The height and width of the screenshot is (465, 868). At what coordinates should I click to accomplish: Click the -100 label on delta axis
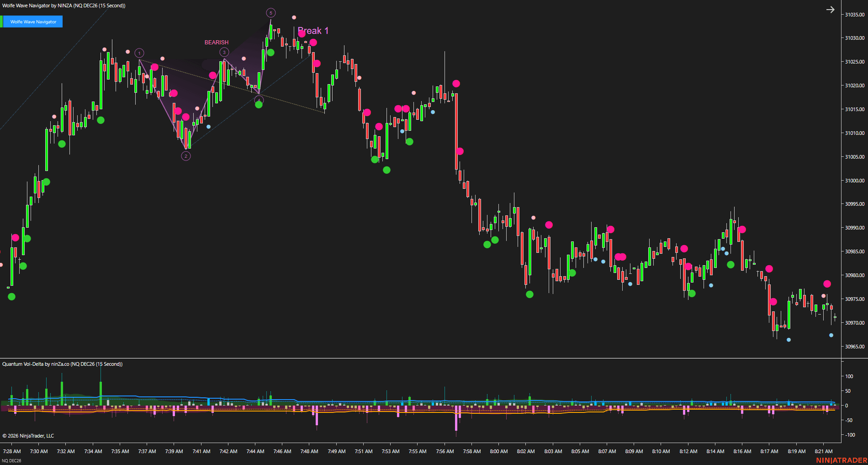pos(849,435)
